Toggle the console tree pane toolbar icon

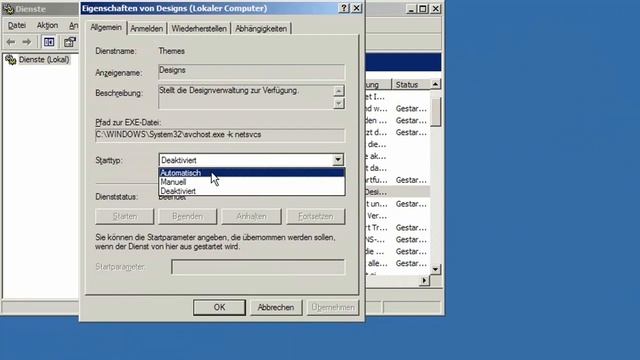coord(49,42)
